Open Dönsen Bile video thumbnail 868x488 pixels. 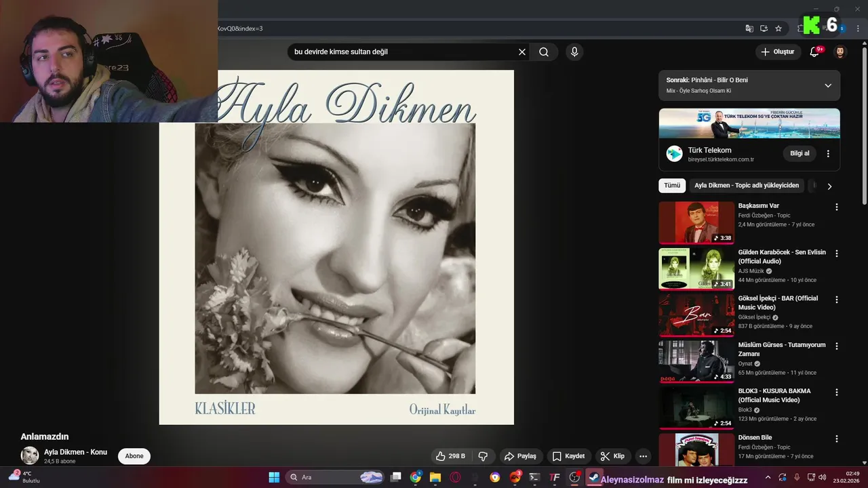point(696,449)
